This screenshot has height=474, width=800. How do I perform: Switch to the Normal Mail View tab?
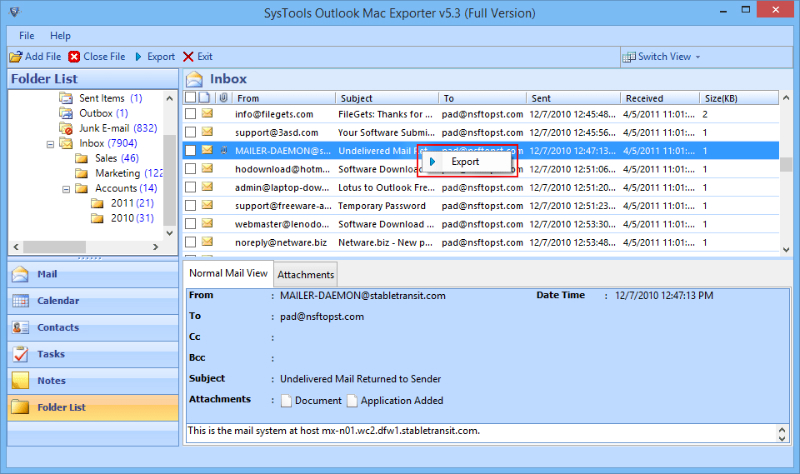[x=228, y=273]
